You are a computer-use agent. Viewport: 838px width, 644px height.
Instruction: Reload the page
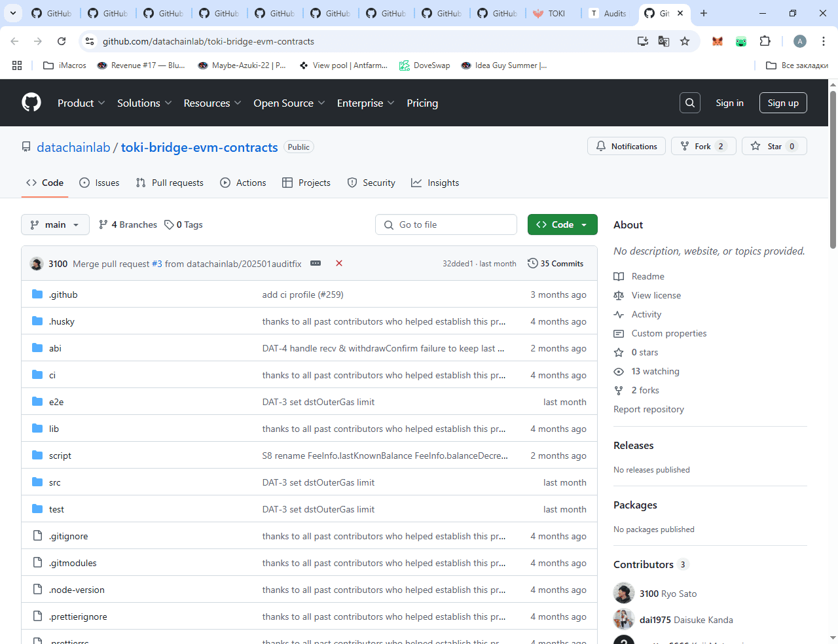[62, 41]
